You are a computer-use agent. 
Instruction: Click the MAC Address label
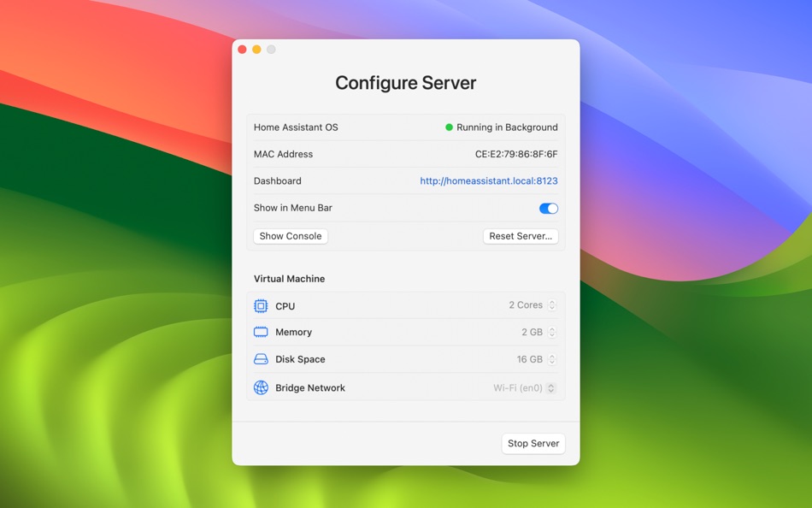click(283, 154)
